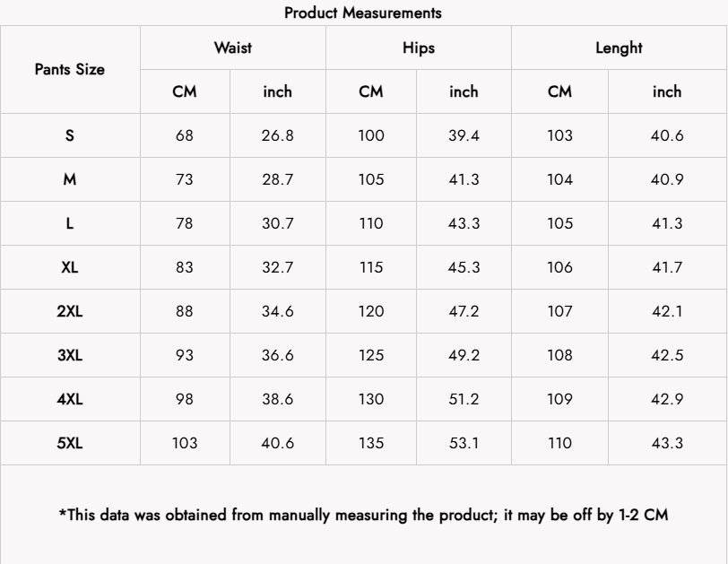Image resolution: width=728 pixels, height=564 pixels.
Task: Click the Pants Size header cell
Action: [70, 69]
